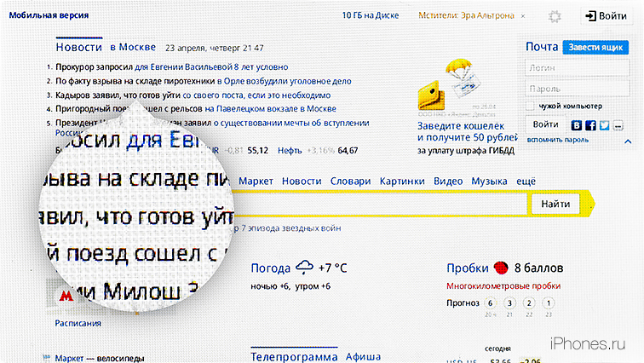Open the Почта heading link
644x363 pixels.
tap(542, 47)
